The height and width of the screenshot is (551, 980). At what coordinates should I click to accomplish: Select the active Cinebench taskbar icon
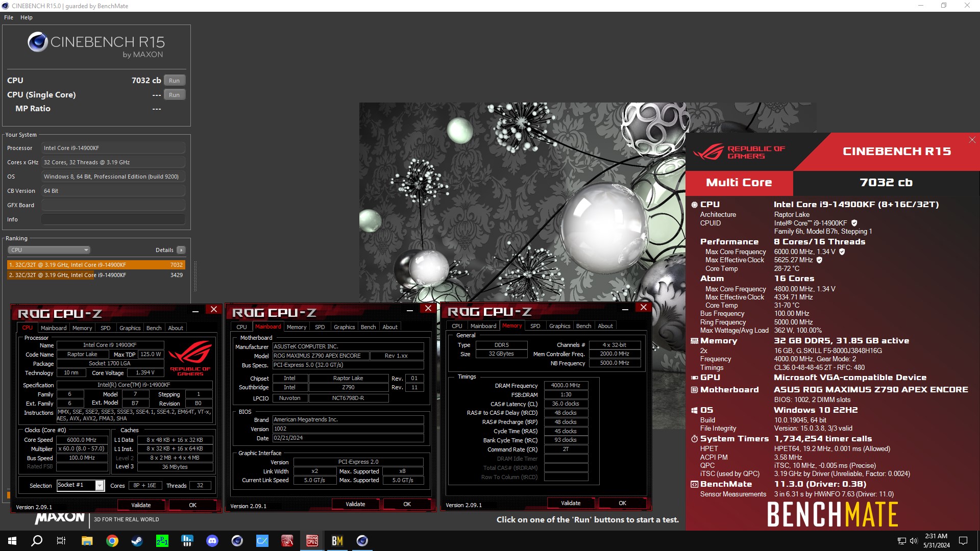click(362, 541)
